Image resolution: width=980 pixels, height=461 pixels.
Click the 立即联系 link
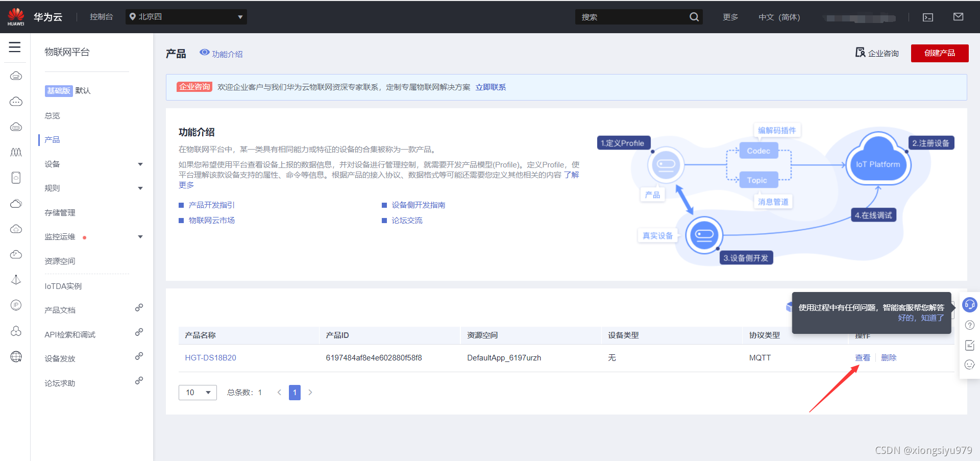tap(491, 87)
